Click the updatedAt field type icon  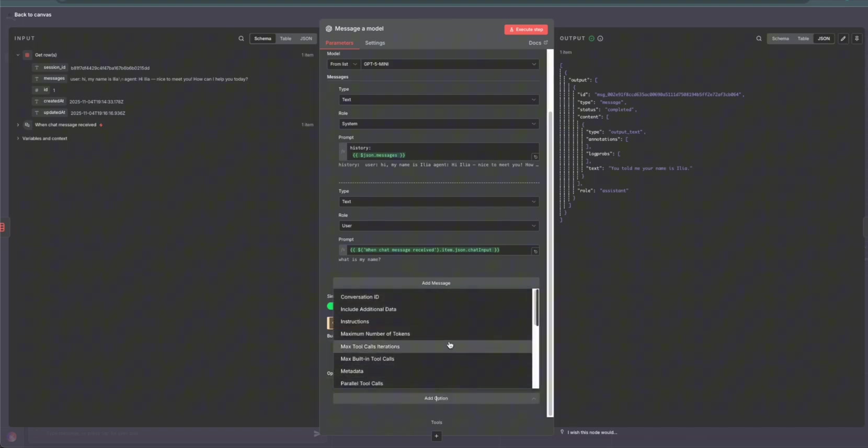[37, 113]
